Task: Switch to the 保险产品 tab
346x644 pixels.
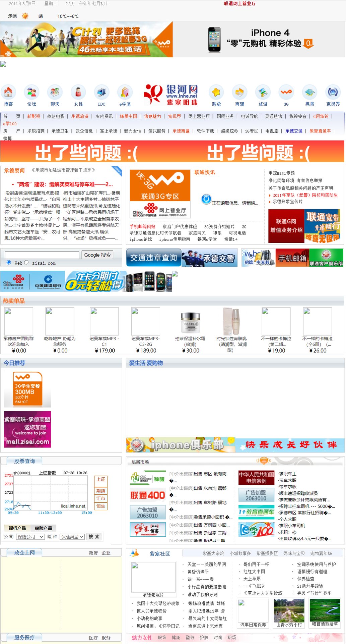Action: (x=44, y=528)
